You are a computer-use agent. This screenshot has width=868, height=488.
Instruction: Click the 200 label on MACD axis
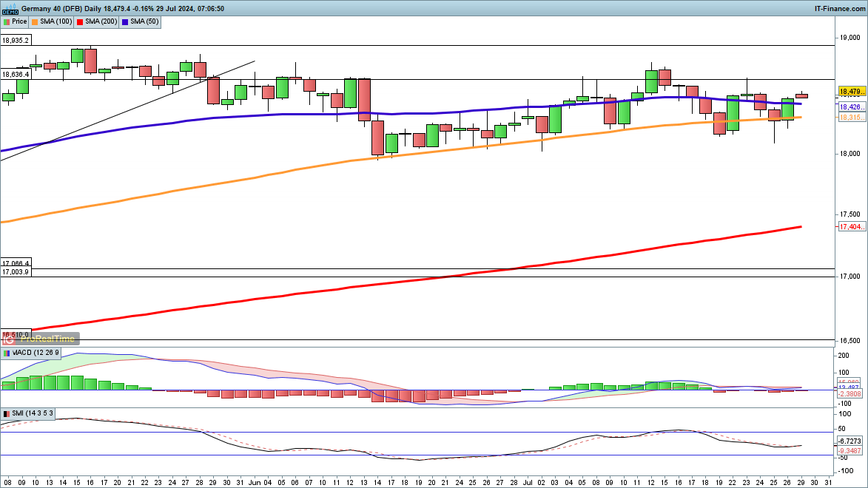[x=844, y=356]
